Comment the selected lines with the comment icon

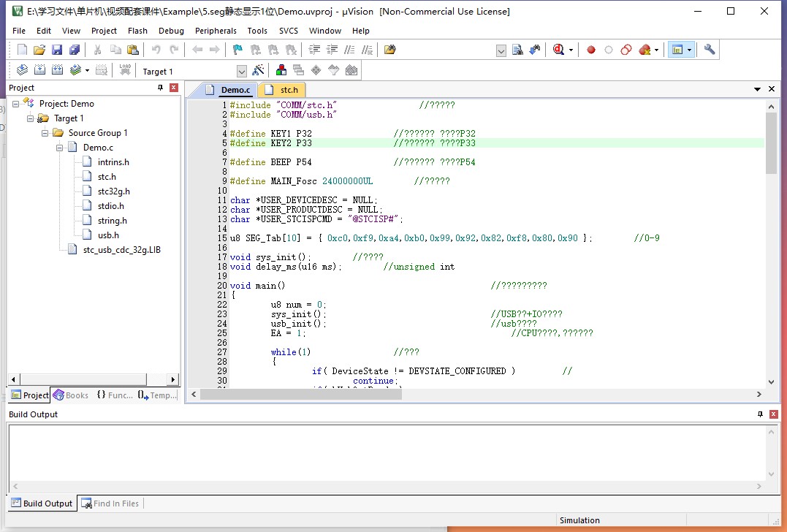[x=350, y=50]
